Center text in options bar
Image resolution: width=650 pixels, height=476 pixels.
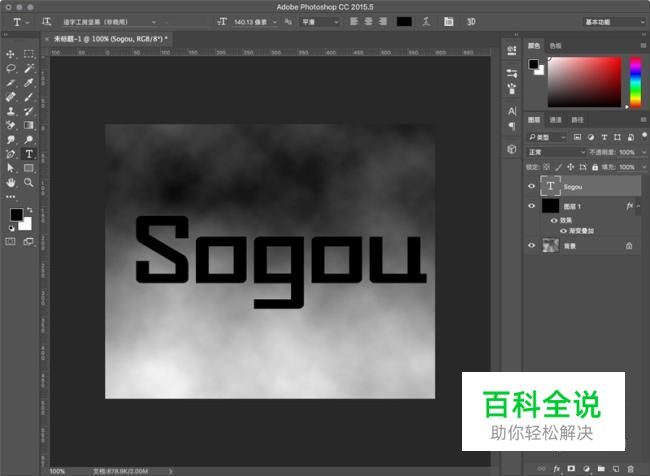[369, 21]
